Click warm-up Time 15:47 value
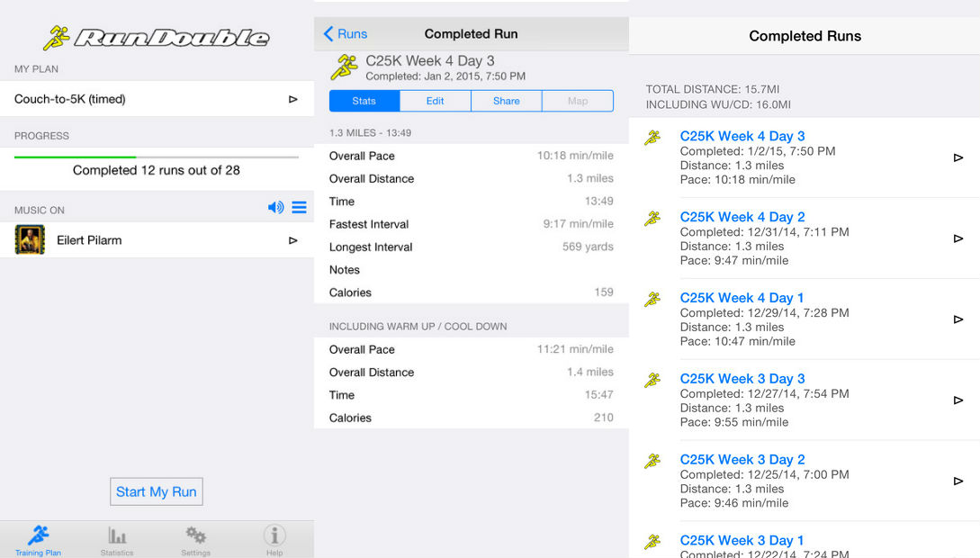 (x=598, y=395)
